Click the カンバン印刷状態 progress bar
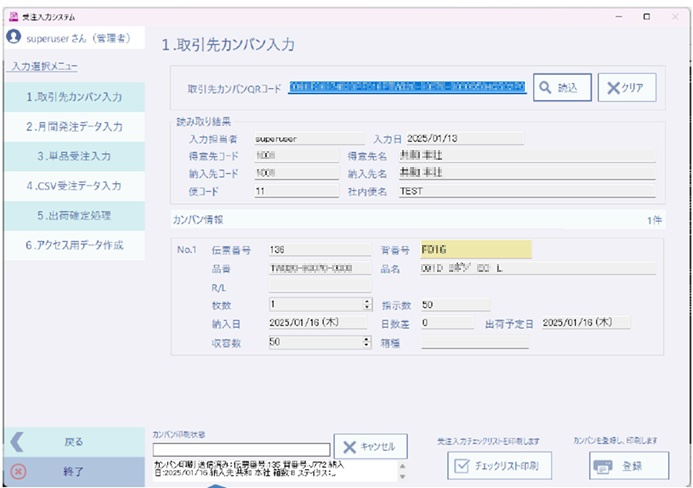 (241, 450)
